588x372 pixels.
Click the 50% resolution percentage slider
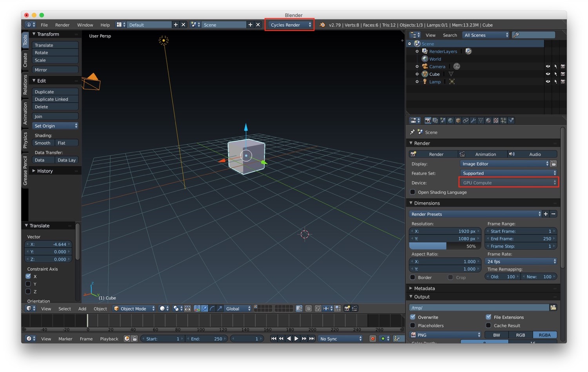(x=445, y=246)
